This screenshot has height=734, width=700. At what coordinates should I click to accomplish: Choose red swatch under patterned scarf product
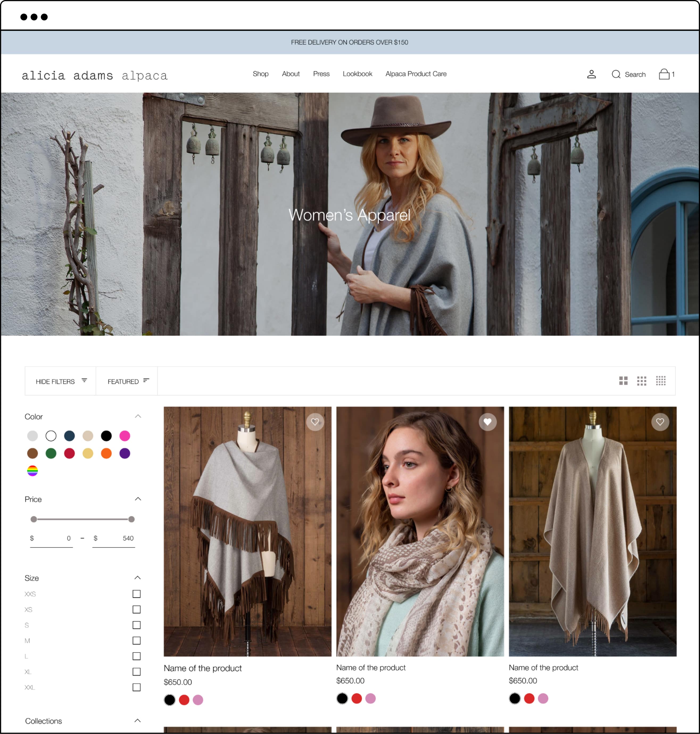coord(357,699)
